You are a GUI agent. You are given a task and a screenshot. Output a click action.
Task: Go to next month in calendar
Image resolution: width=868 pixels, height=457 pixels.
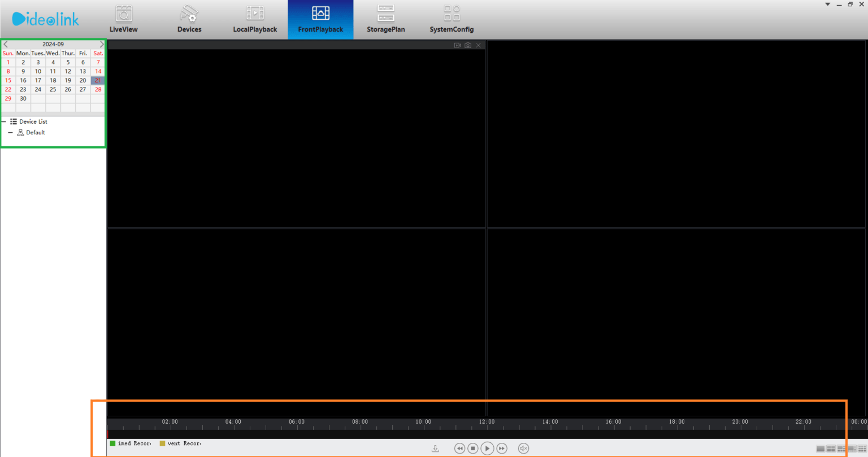[102, 44]
